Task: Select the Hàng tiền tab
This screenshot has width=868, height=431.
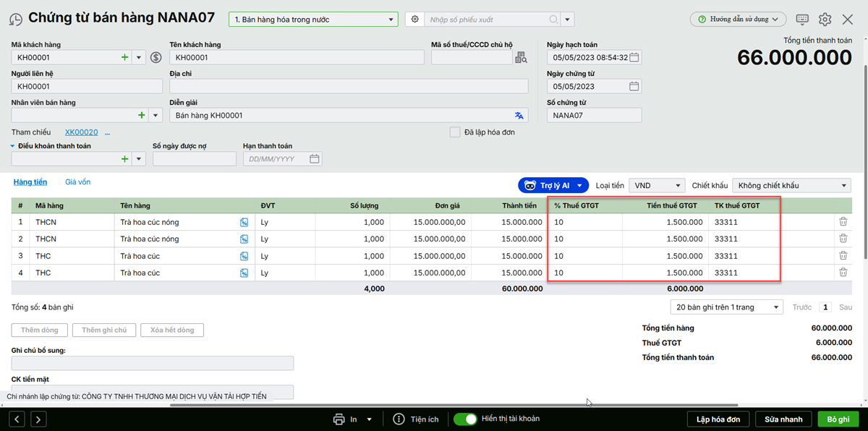Action: [x=30, y=182]
